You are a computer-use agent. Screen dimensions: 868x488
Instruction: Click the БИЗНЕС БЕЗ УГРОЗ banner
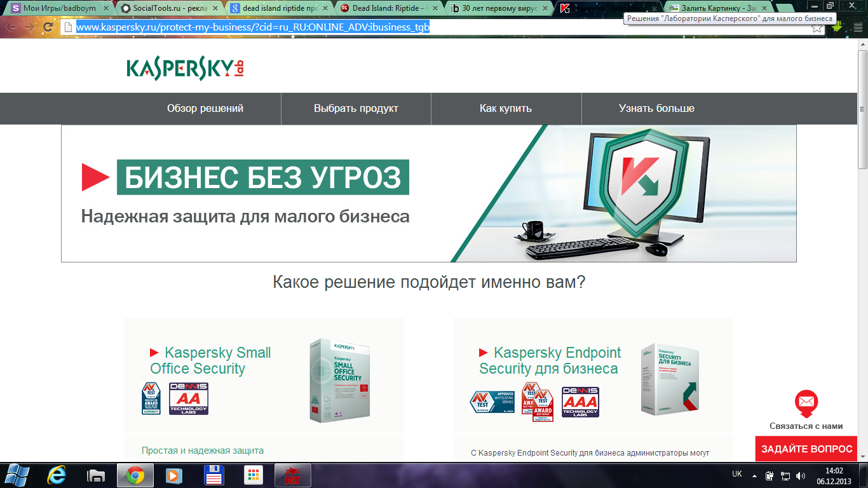coord(263,177)
